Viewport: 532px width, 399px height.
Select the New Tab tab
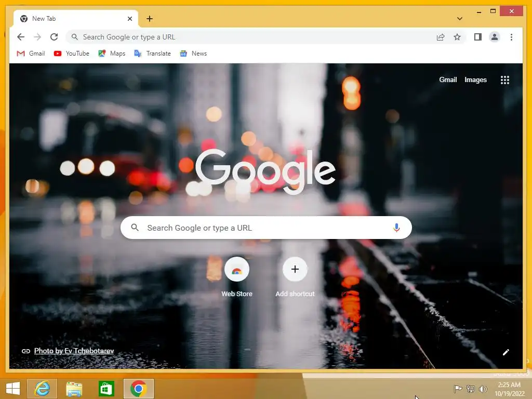76,19
